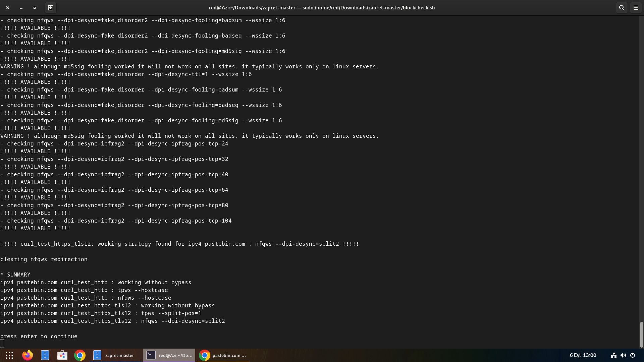Click line 'fake,disorder --dpi-desync-ttl=1'
The height and width of the screenshot is (362, 644).
point(126,74)
